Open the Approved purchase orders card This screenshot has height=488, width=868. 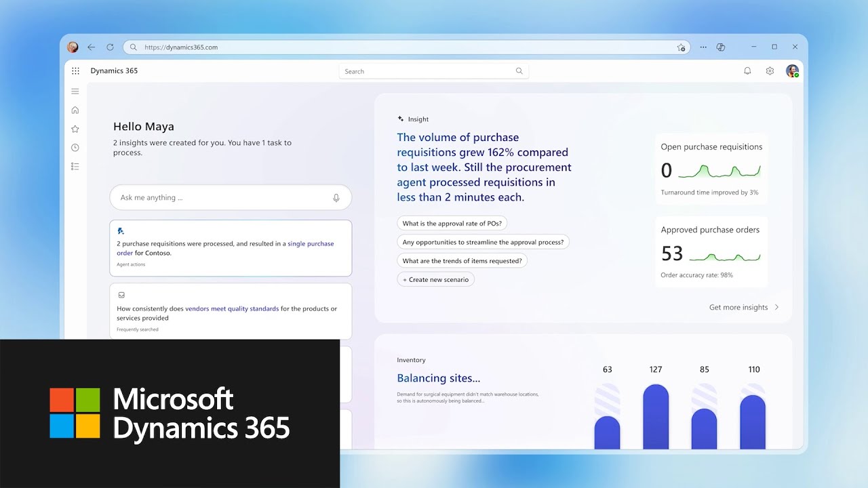[x=711, y=252]
